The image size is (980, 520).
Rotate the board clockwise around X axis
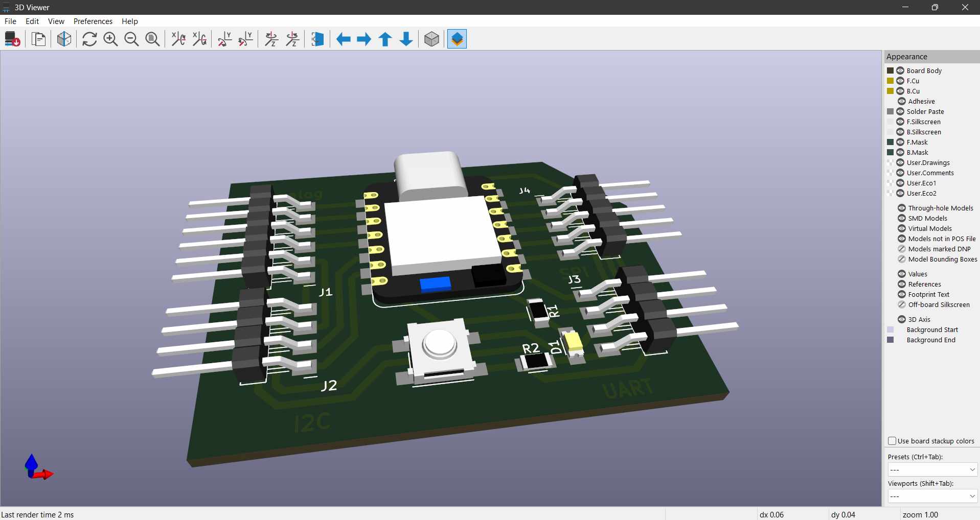177,39
